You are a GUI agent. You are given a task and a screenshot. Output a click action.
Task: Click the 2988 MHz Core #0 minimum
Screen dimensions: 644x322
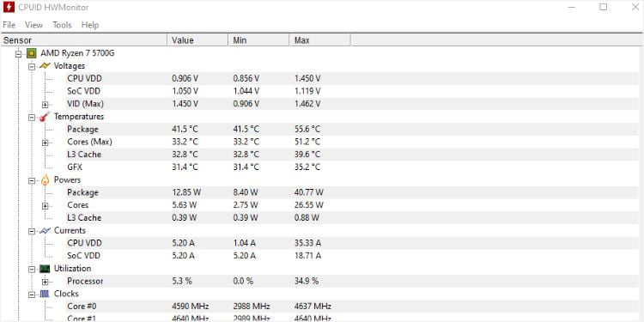tap(252, 307)
